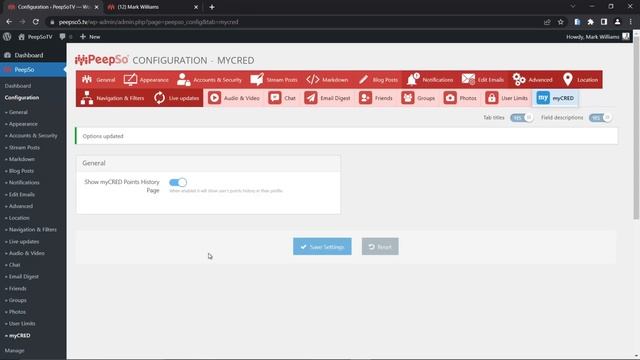The width and height of the screenshot is (640, 360).
Task: Toggle the Tab titles switch
Action: pyautogui.click(x=521, y=118)
